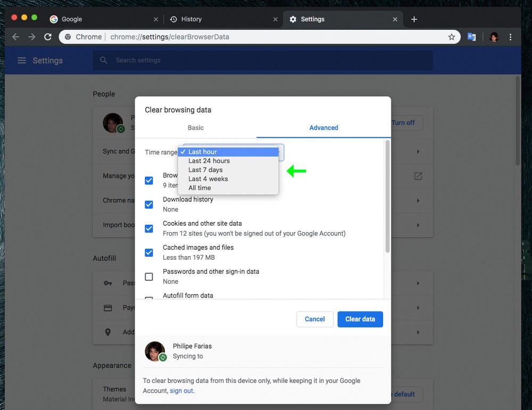Enable Passwords and other sign-in data checkbox
Screen dimensions: 532x410
(149, 276)
